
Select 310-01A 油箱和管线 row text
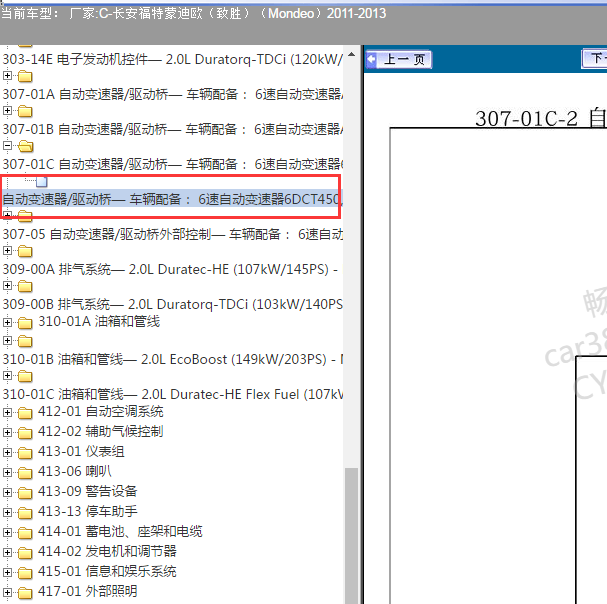pyautogui.click(x=99, y=321)
